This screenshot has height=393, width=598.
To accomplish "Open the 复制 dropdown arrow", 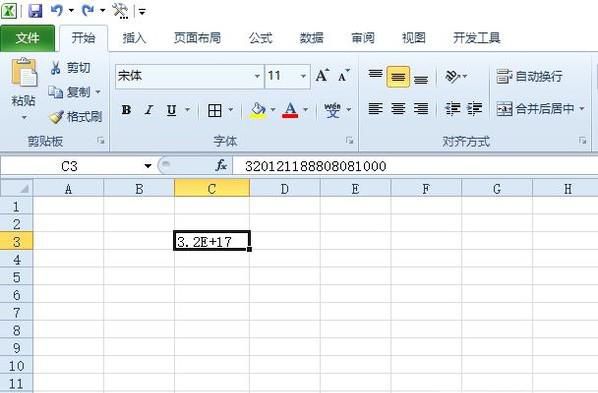I will click(x=98, y=92).
